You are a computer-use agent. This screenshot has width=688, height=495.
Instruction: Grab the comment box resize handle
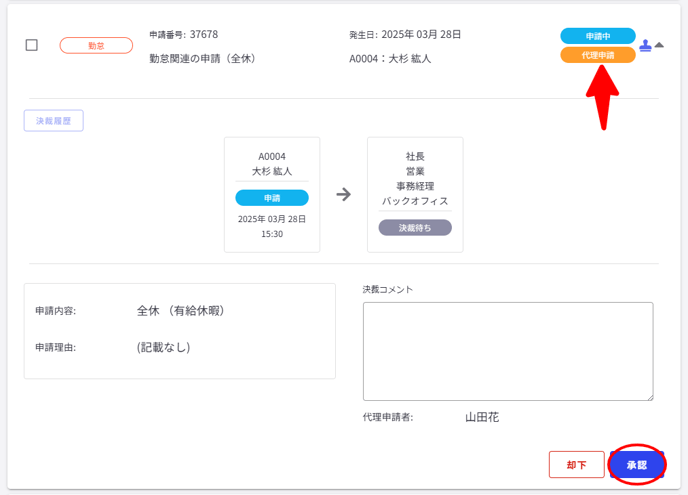pyautogui.click(x=649, y=396)
